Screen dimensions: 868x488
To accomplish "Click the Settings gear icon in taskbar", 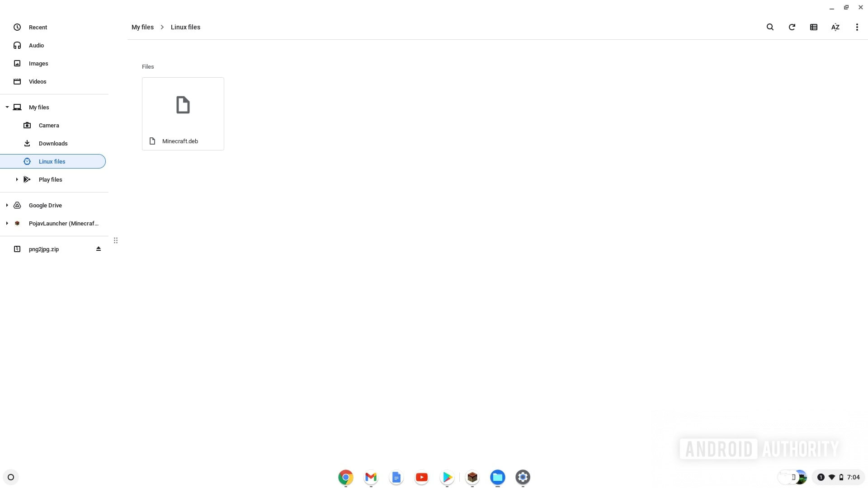I will (523, 477).
